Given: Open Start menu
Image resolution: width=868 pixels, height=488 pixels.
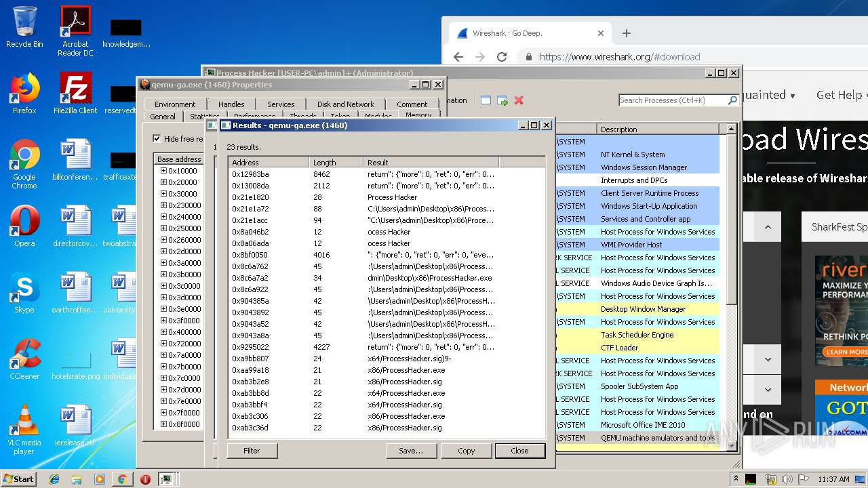Looking at the screenshot, I should point(18,479).
